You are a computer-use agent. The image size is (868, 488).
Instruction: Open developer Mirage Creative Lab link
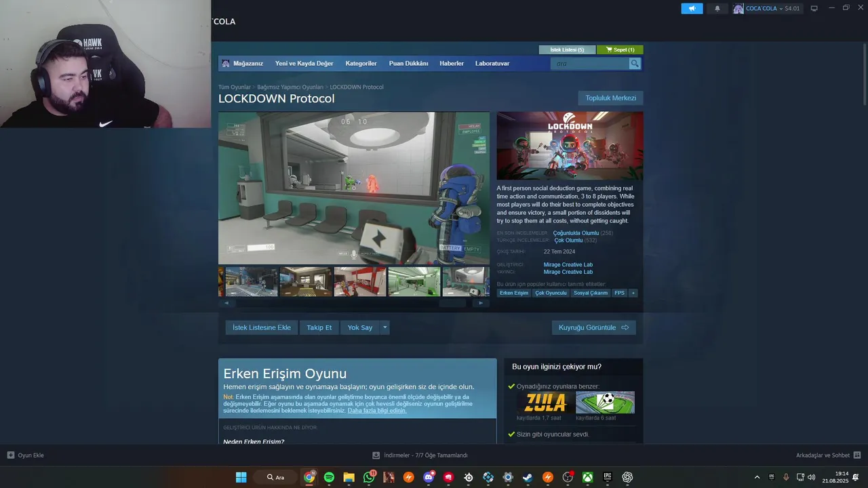coord(568,265)
